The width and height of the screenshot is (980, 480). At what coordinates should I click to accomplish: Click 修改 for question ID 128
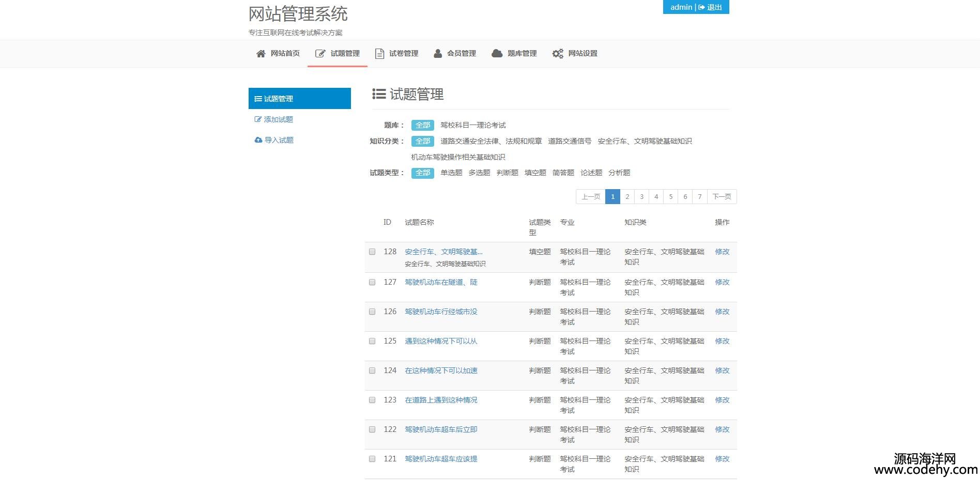pyautogui.click(x=722, y=252)
